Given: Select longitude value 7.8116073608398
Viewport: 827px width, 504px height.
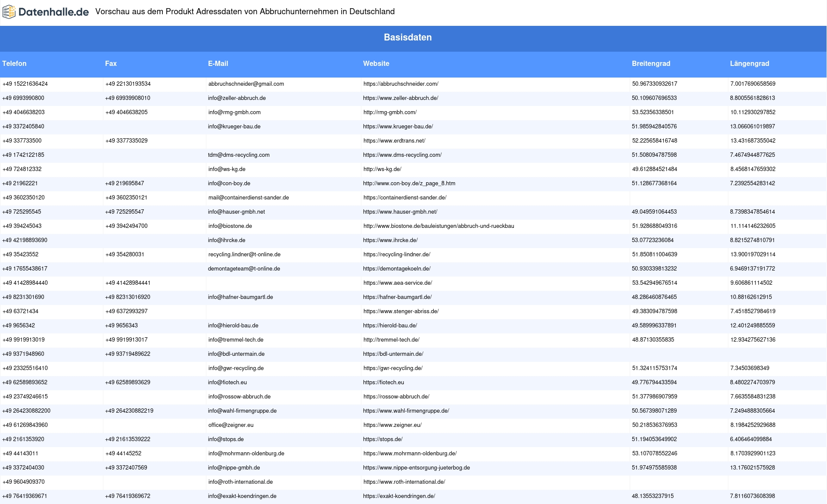Looking at the screenshot, I should [x=752, y=496].
